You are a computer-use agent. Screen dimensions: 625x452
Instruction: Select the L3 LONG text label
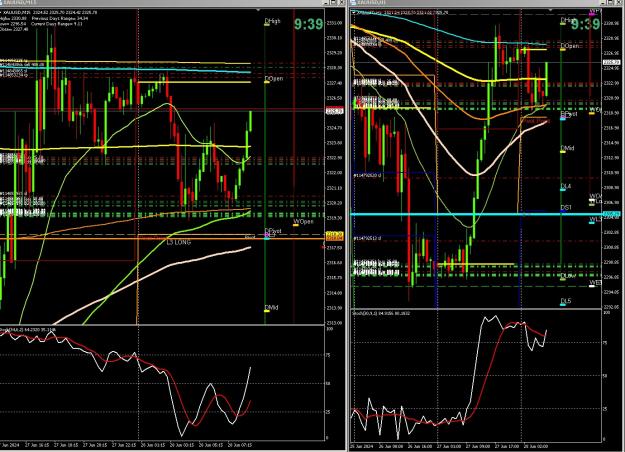(x=179, y=242)
